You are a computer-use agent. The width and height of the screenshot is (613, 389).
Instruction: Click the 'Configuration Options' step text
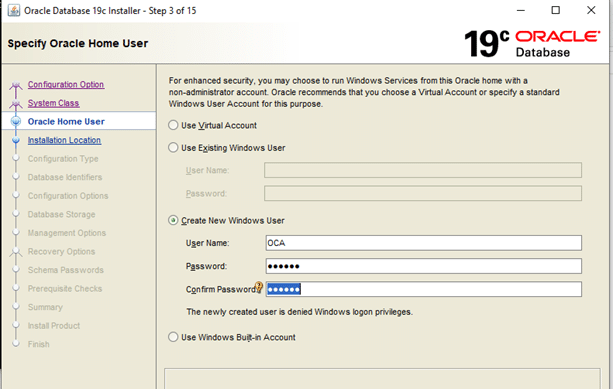click(x=68, y=196)
